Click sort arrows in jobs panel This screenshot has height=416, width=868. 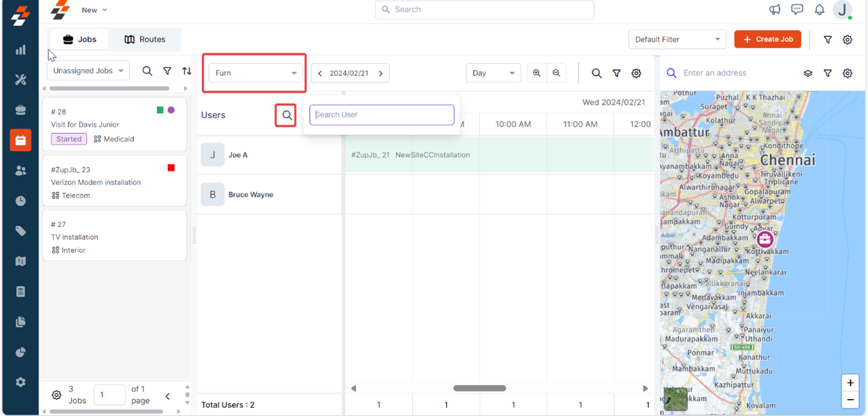click(x=186, y=71)
